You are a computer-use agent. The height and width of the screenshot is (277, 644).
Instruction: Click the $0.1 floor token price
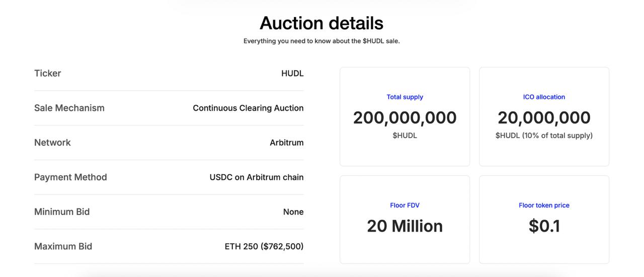coord(544,226)
